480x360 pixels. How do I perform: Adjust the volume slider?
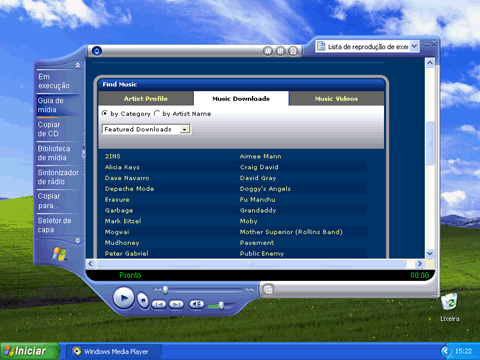[221, 305]
